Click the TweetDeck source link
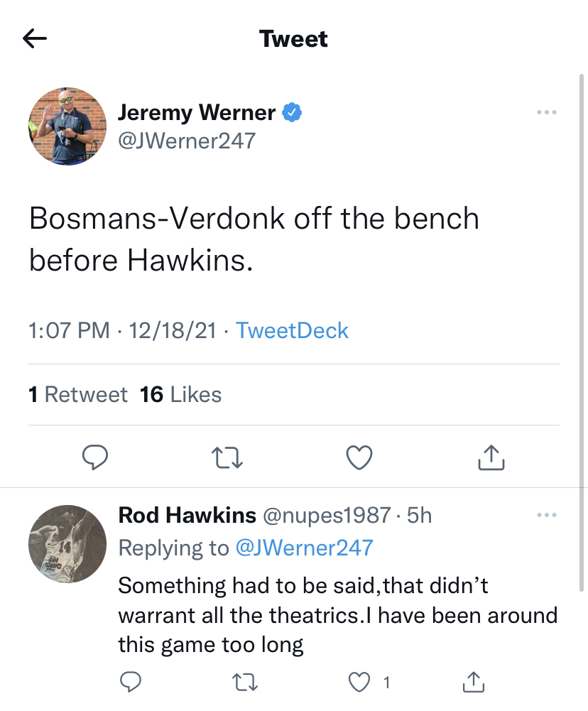The image size is (588, 711). (292, 331)
